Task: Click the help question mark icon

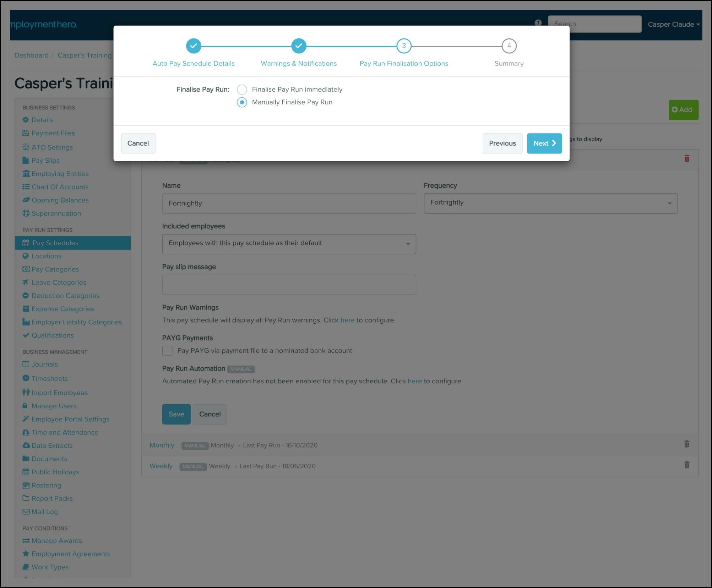Action: coord(538,23)
